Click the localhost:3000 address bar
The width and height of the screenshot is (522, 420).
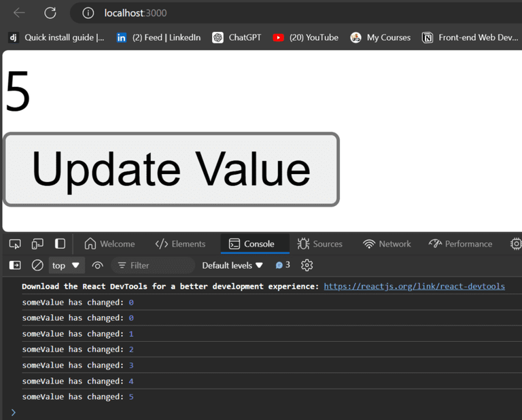coord(296,13)
